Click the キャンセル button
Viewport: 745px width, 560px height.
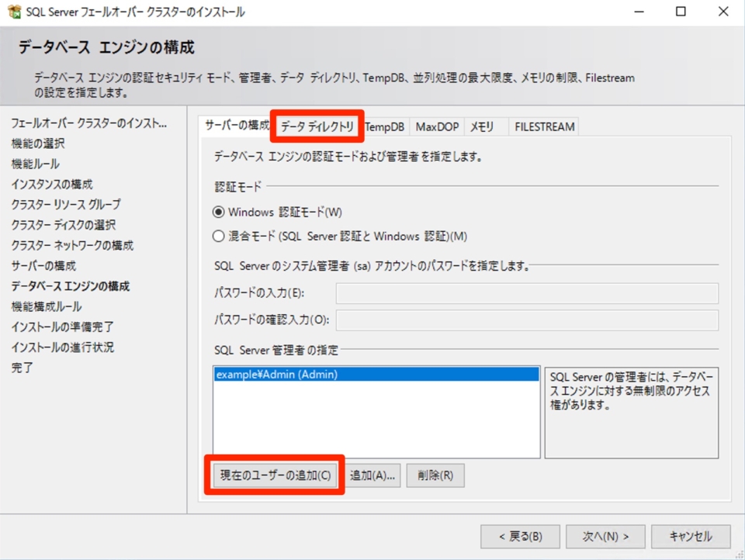click(x=691, y=537)
